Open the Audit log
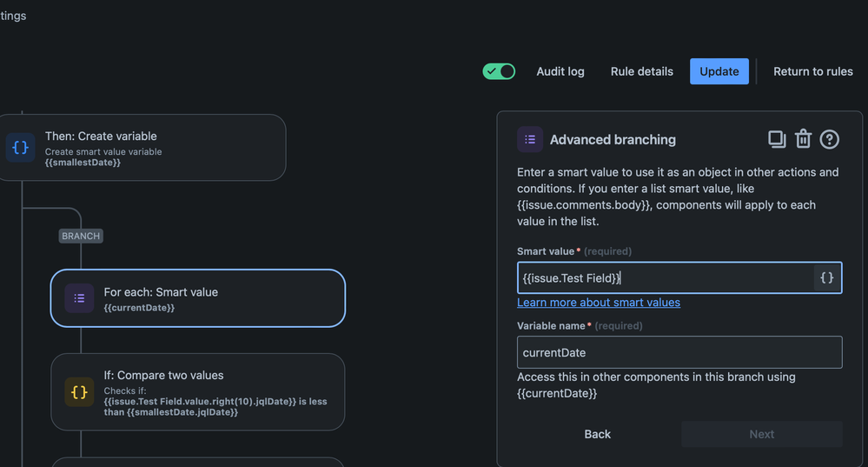868x467 pixels. tap(560, 71)
